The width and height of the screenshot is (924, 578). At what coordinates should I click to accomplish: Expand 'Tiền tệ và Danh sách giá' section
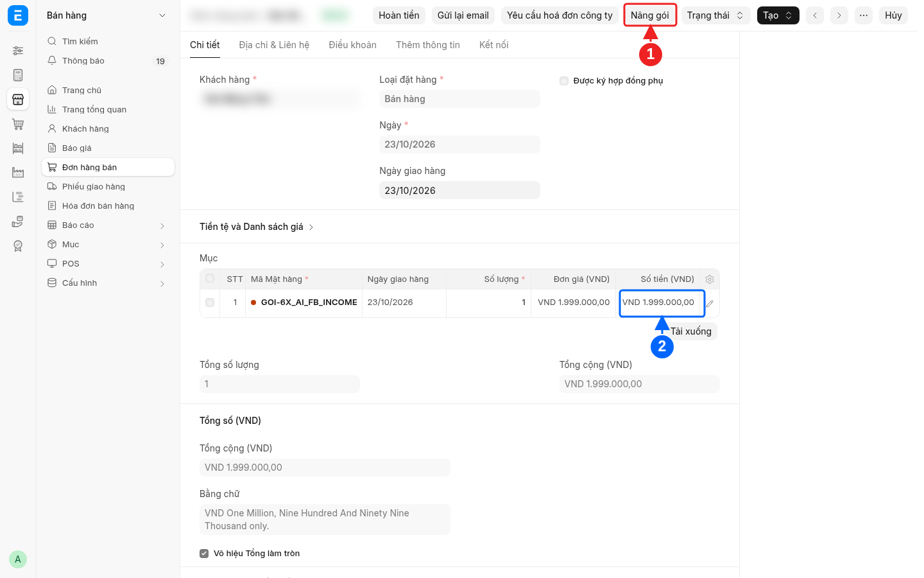pos(257,227)
